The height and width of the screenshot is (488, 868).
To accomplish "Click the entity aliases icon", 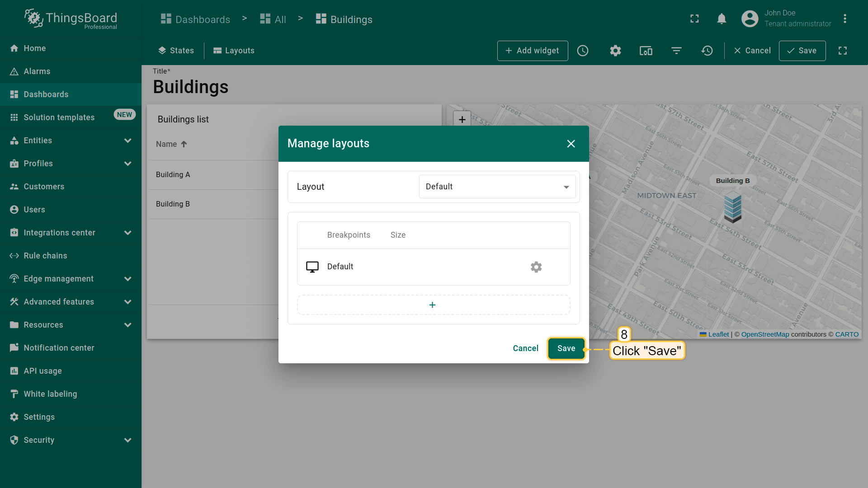I will 646,51.
